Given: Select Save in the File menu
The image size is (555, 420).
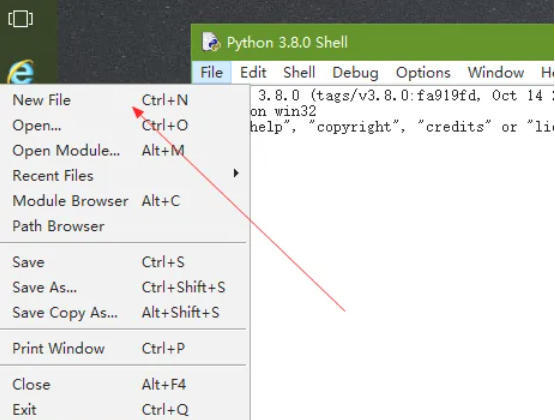Looking at the screenshot, I should click(124, 262).
